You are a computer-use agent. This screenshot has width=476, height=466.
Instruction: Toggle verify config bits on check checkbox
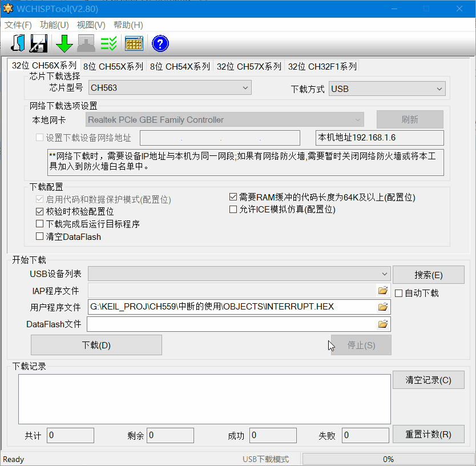[x=39, y=211]
